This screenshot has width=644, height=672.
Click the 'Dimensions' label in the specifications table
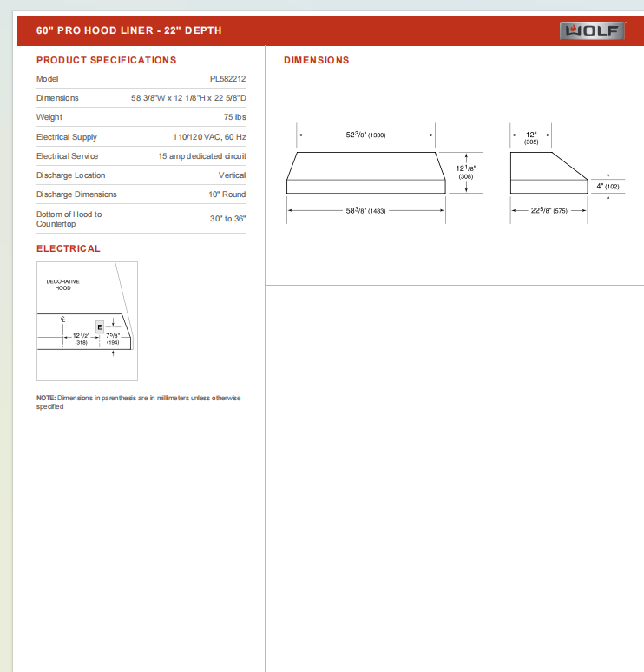coord(57,98)
